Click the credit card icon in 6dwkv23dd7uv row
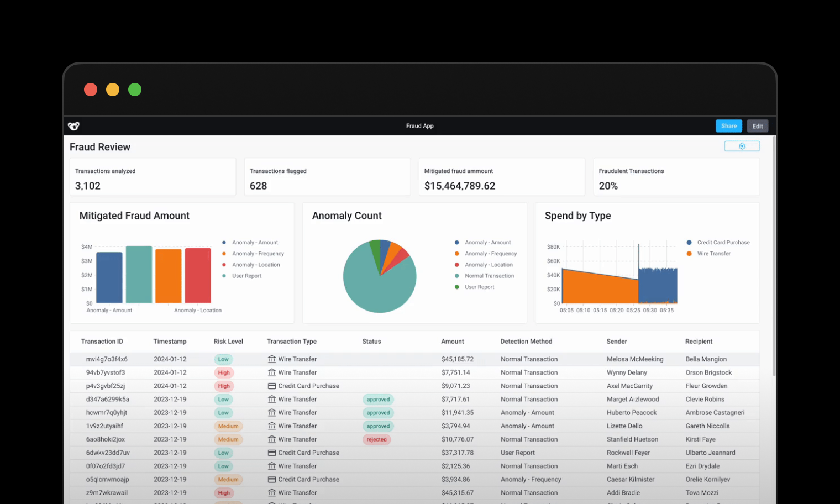This screenshot has width=840, height=504. click(272, 453)
